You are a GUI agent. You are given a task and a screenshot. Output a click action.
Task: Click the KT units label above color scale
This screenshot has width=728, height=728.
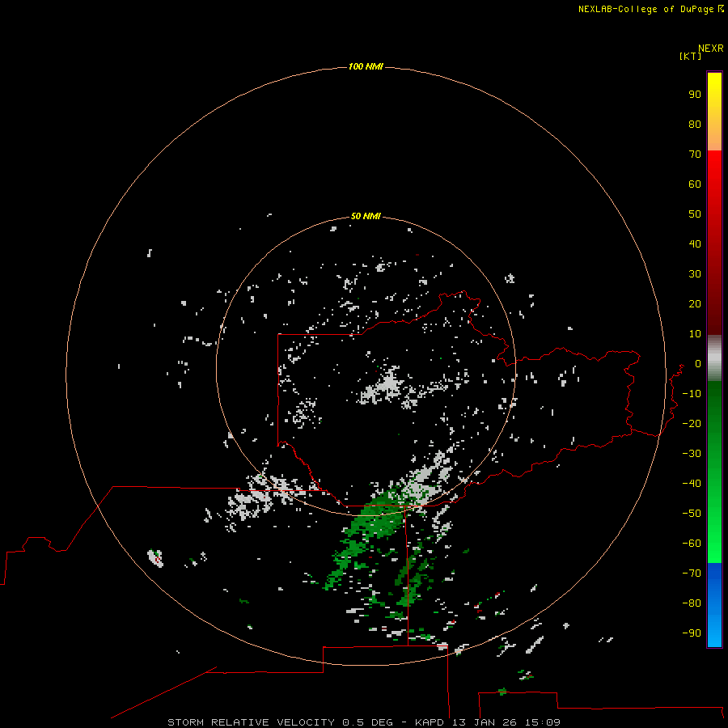[690, 56]
